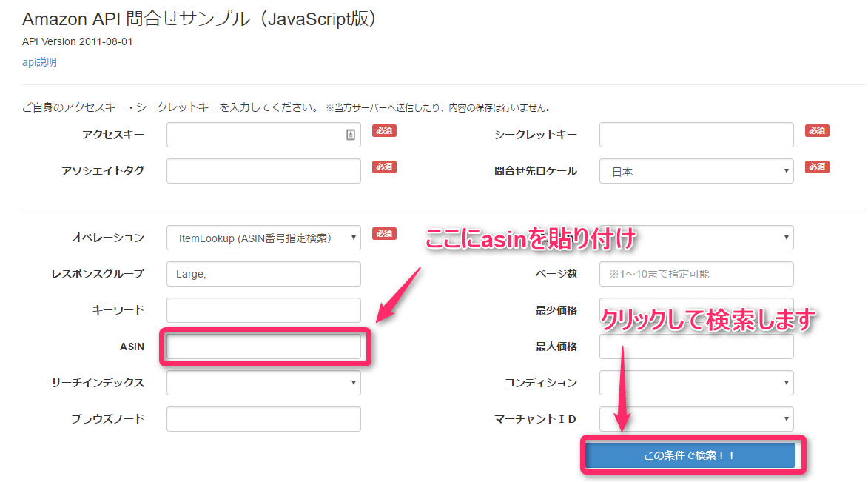Click the Amazon API 問合せサンプル heading

[x=200, y=19]
